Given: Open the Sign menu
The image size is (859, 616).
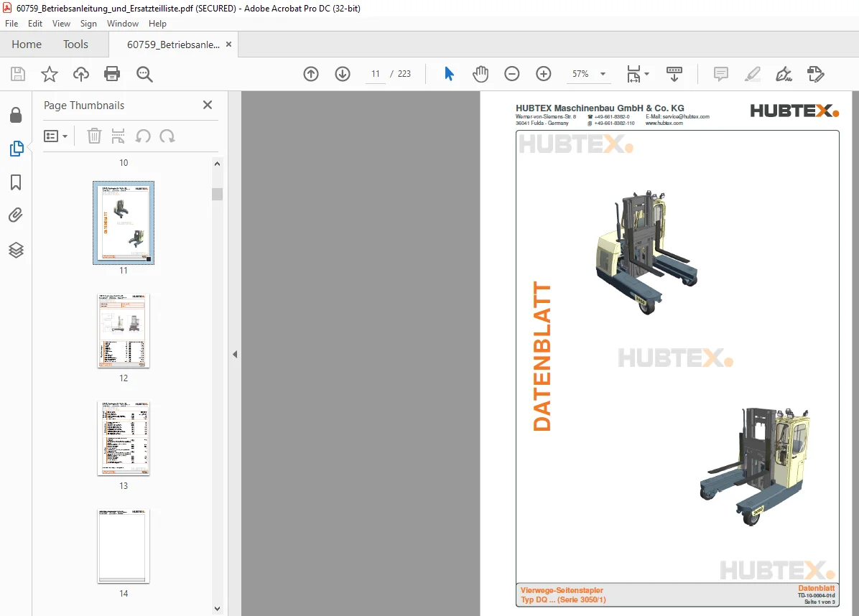Looking at the screenshot, I should (x=88, y=24).
